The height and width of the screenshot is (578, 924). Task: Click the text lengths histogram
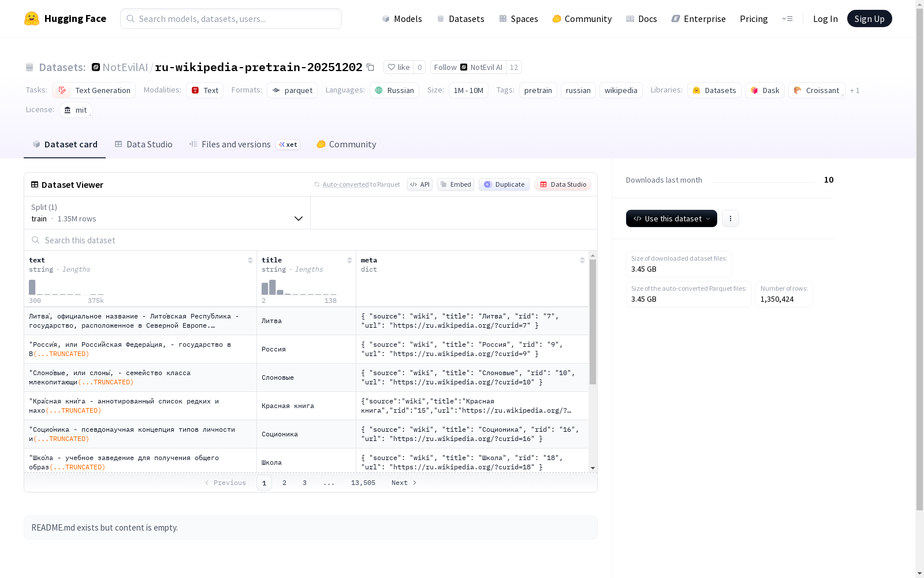(x=66, y=287)
